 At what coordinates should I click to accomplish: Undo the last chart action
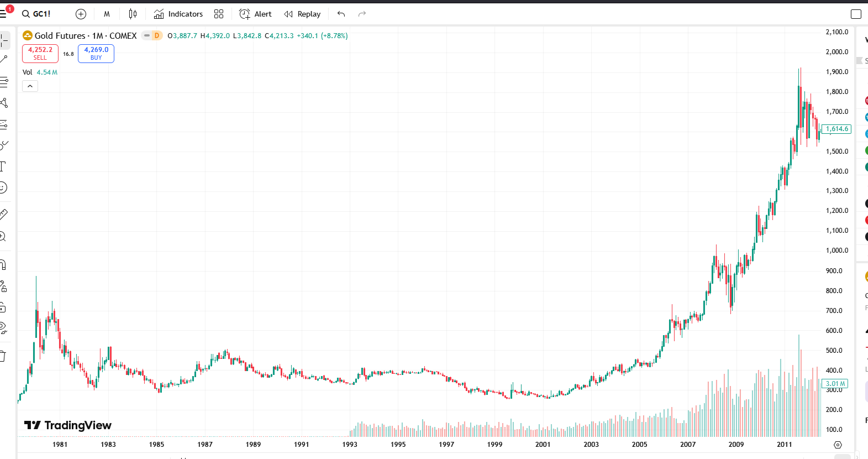341,14
